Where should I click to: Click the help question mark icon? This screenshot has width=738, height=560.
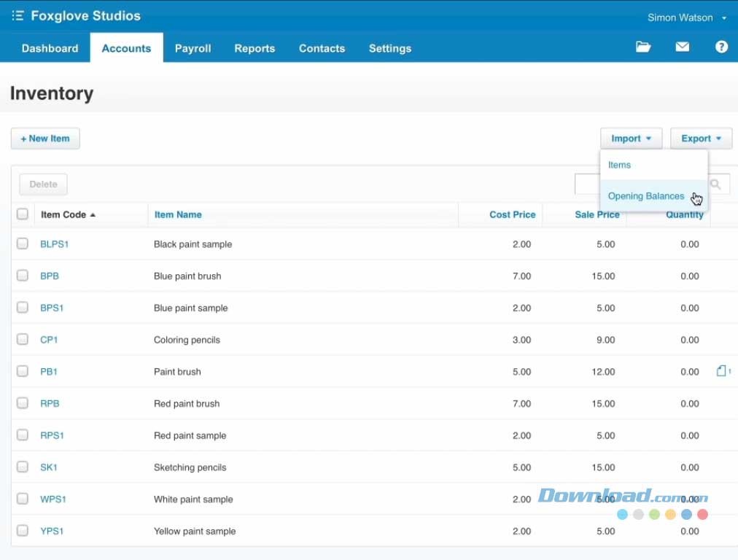coord(720,47)
